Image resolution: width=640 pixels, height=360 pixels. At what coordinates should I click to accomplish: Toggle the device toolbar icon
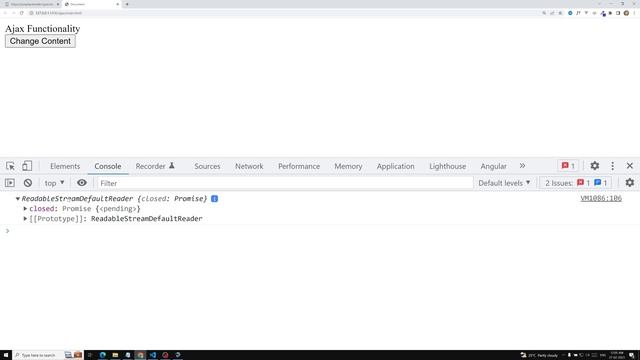tap(27, 166)
